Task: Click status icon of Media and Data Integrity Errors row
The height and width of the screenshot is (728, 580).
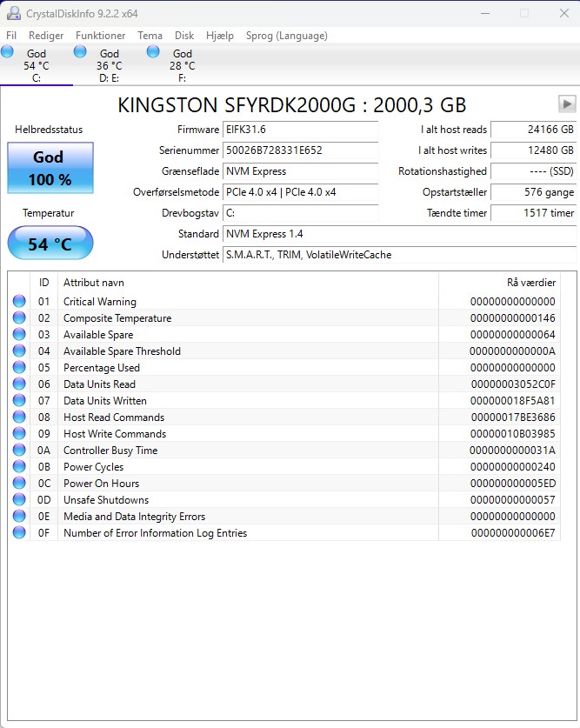Action: tap(19, 517)
